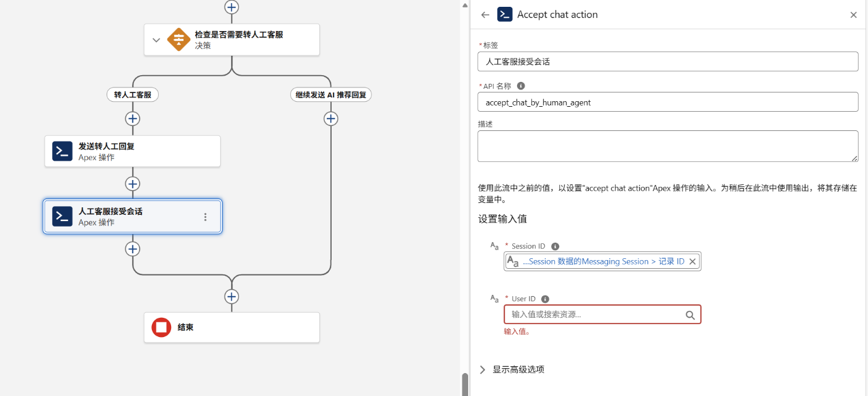The image size is (868, 396).
Task: Click the red 结束 end icon
Action: coord(161,327)
